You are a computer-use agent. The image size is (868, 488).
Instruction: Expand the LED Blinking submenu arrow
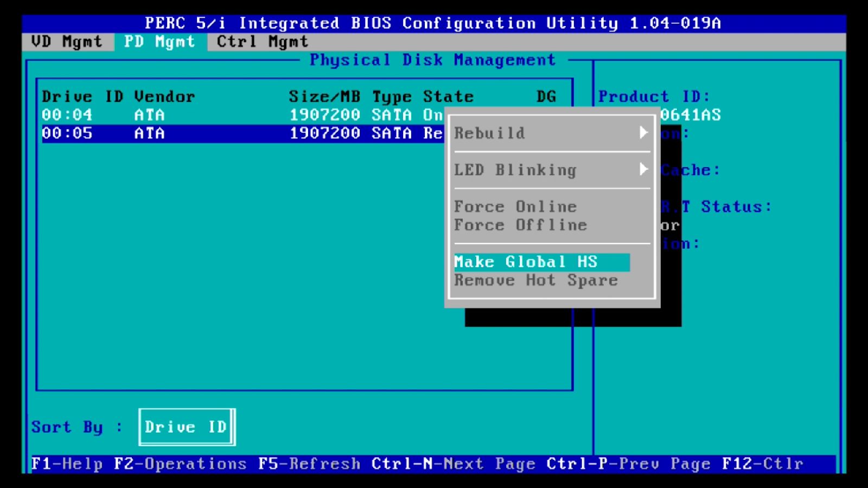644,170
